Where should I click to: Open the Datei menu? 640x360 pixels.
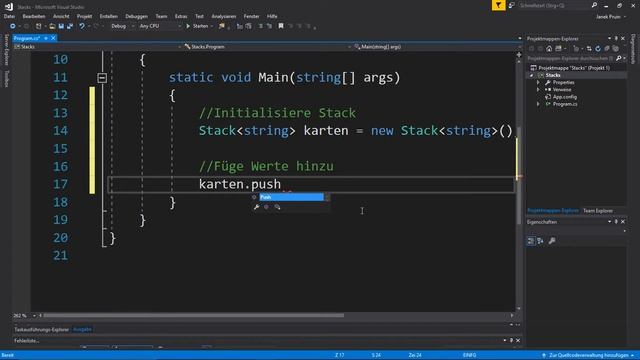pyautogui.click(x=9, y=16)
